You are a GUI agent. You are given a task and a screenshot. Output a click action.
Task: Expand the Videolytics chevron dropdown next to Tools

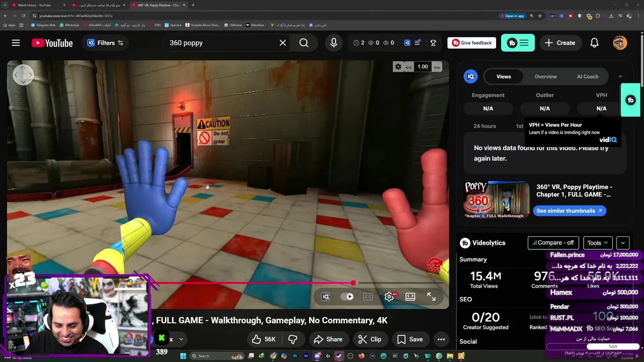[623, 243]
